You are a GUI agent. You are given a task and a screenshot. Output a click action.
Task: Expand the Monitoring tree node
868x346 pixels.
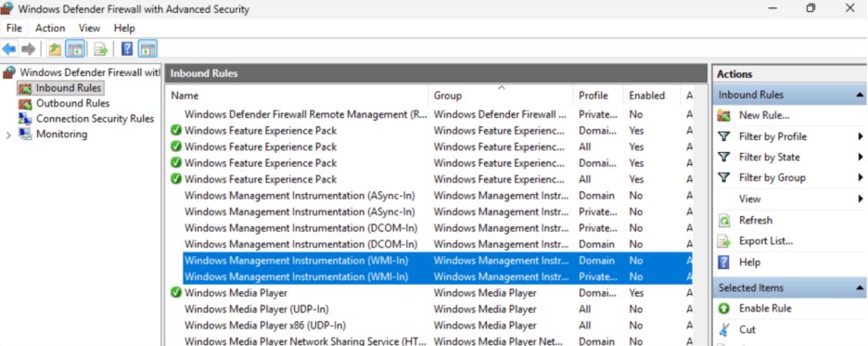click(8, 135)
